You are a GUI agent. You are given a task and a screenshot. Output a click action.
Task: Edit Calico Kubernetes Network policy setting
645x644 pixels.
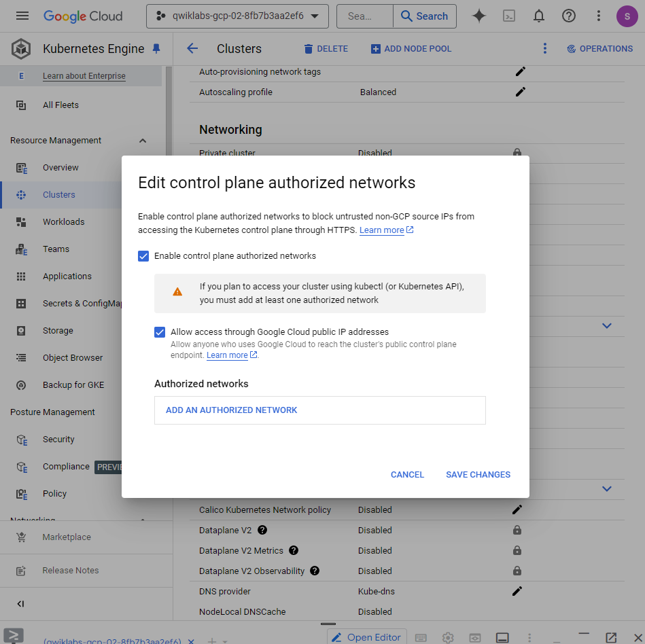pyautogui.click(x=517, y=509)
